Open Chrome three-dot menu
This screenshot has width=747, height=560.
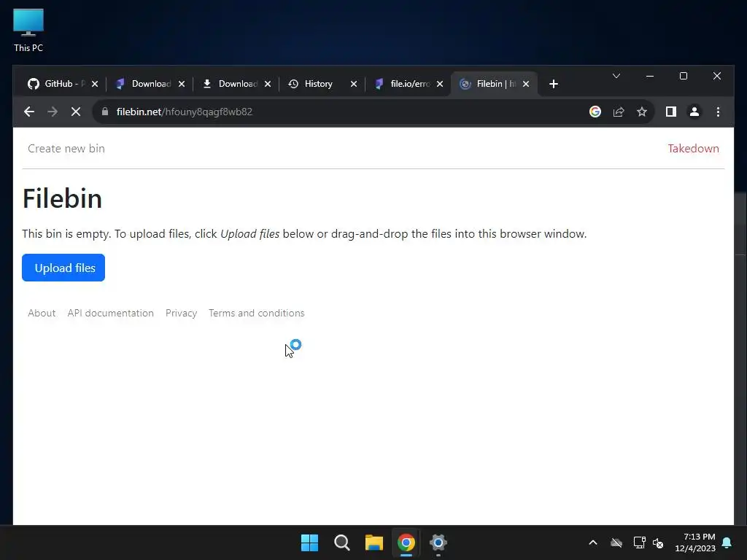pyautogui.click(x=718, y=112)
